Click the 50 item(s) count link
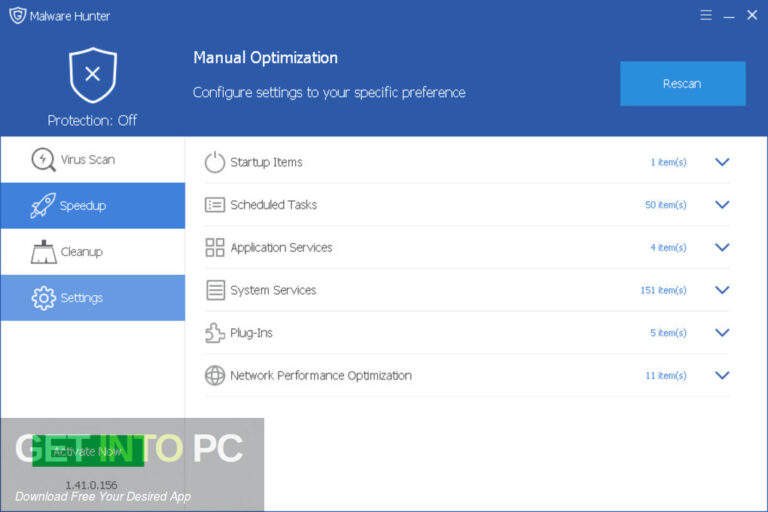The height and width of the screenshot is (512, 768). 666,205
